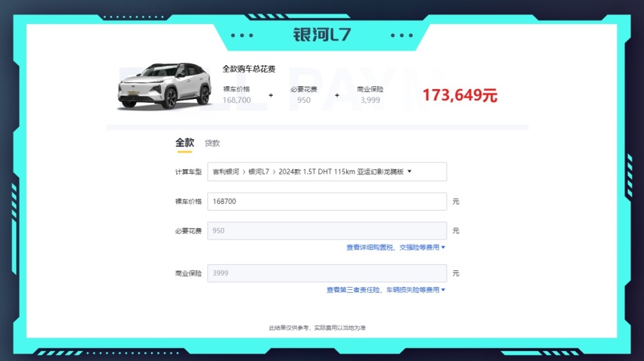Expand 查看第三者责任险、车辆损失险等费用 link
The height and width of the screenshot is (361, 644).
point(385,290)
